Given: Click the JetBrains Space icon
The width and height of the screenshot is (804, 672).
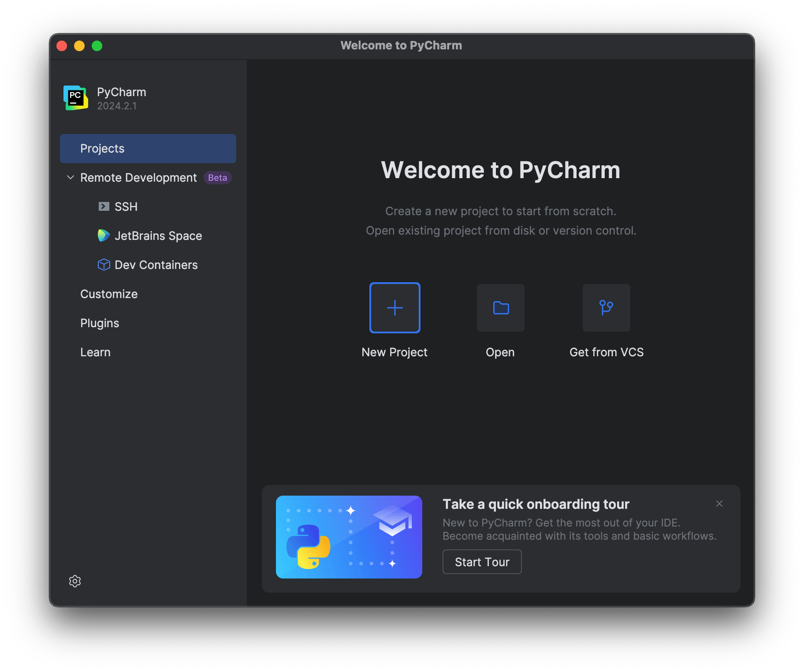Looking at the screenshot, I should pos(103,235).
